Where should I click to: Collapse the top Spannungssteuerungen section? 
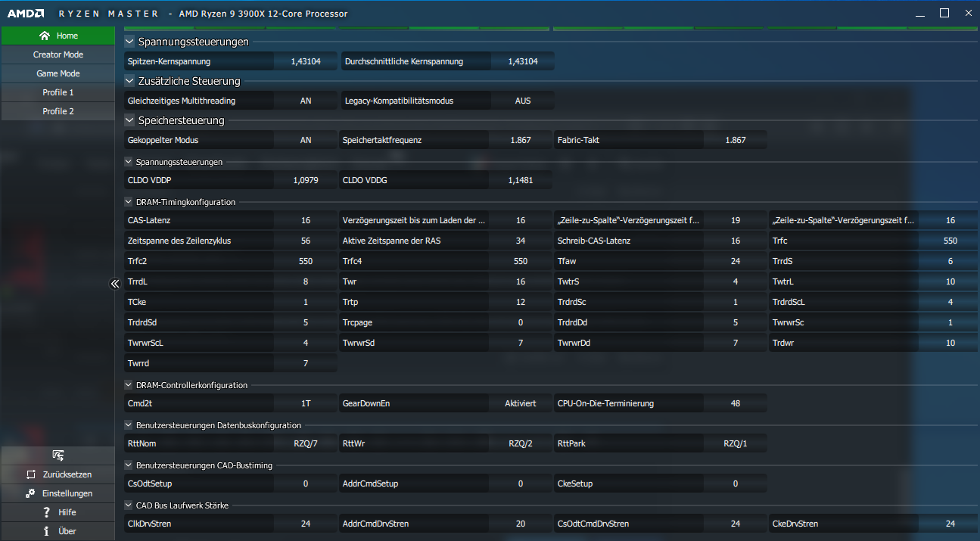point(129,42)
